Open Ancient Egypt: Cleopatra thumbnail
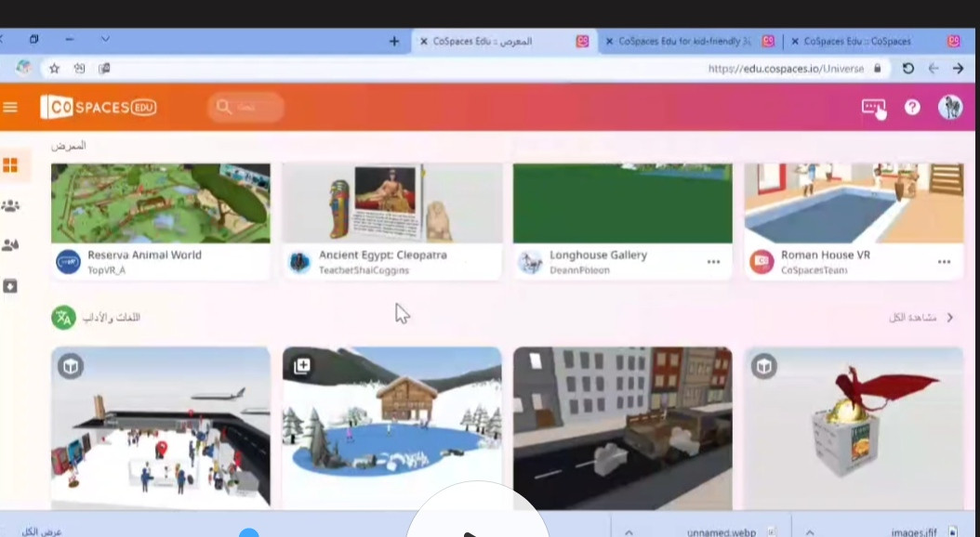980x537 pixels. click(391, 203)
